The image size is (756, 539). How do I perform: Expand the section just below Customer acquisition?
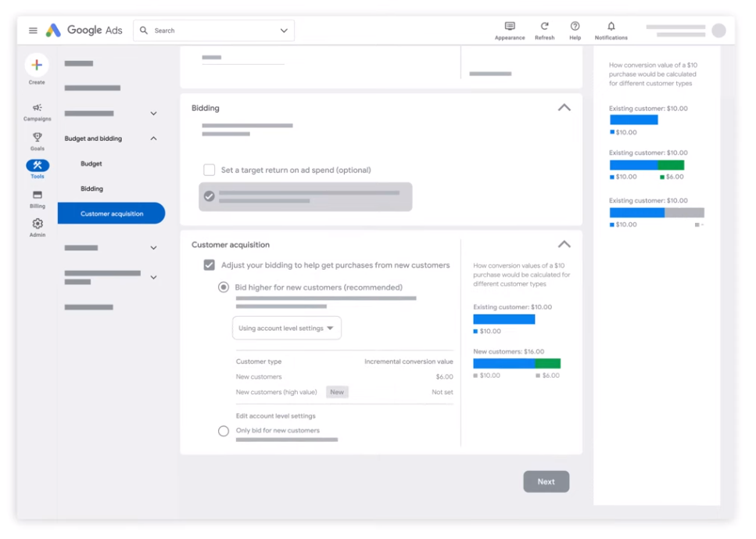pos(153,247)
